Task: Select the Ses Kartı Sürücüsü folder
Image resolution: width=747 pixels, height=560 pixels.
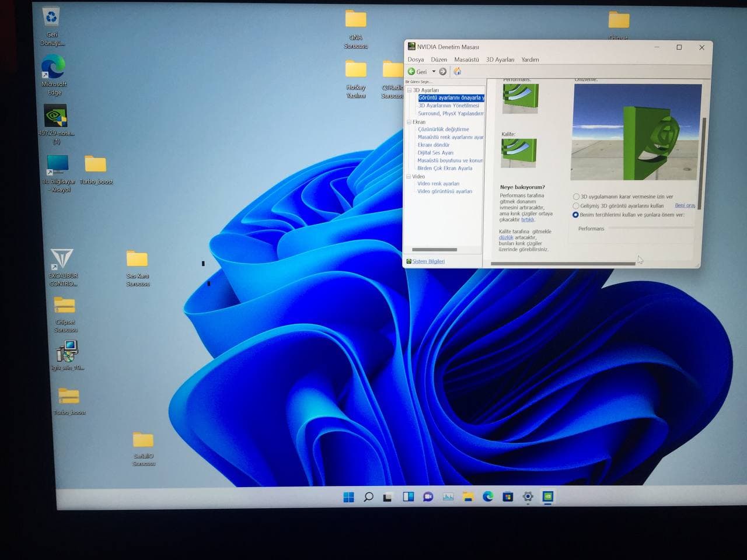Action: click(x=138, y=268)
